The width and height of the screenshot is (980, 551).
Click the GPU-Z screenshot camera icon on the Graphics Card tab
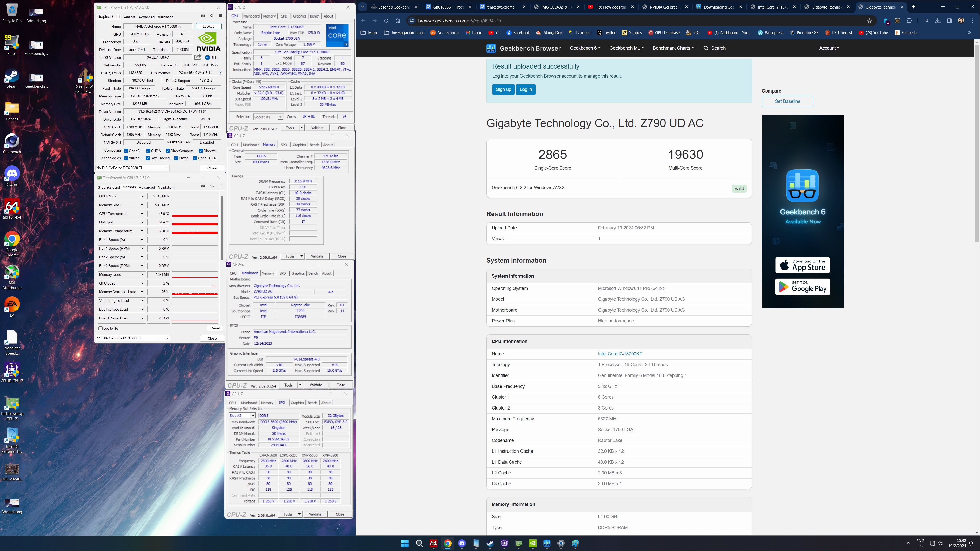203,16
